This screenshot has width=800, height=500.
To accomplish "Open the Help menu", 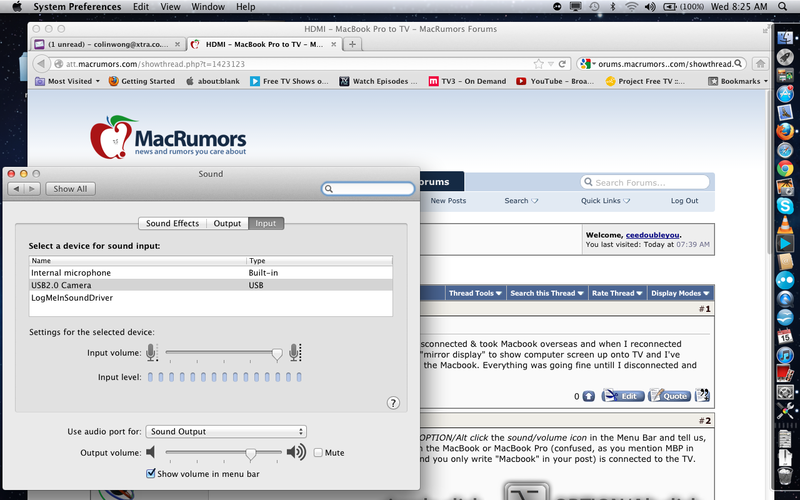I will (x=245, y=7).
